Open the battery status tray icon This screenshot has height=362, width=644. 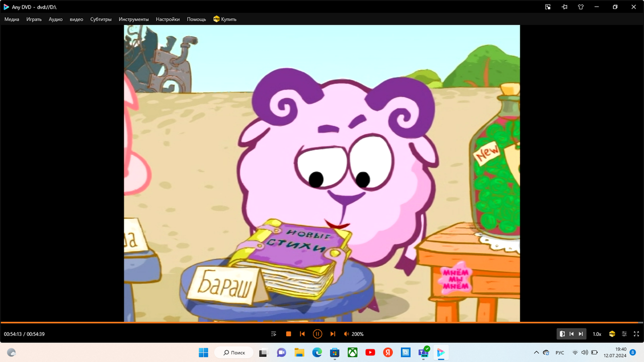click(x=594, y=352)
